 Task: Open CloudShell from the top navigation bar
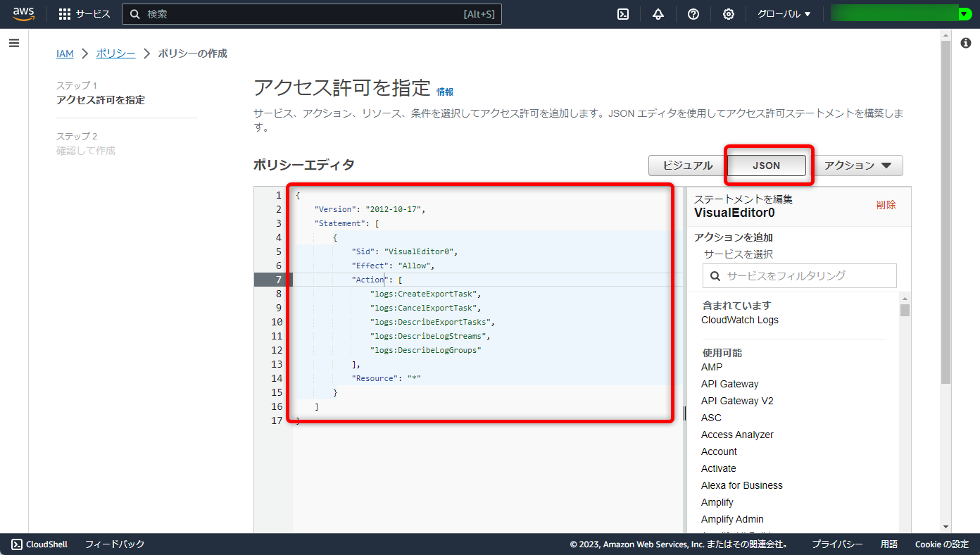click(x=622, y=13)
